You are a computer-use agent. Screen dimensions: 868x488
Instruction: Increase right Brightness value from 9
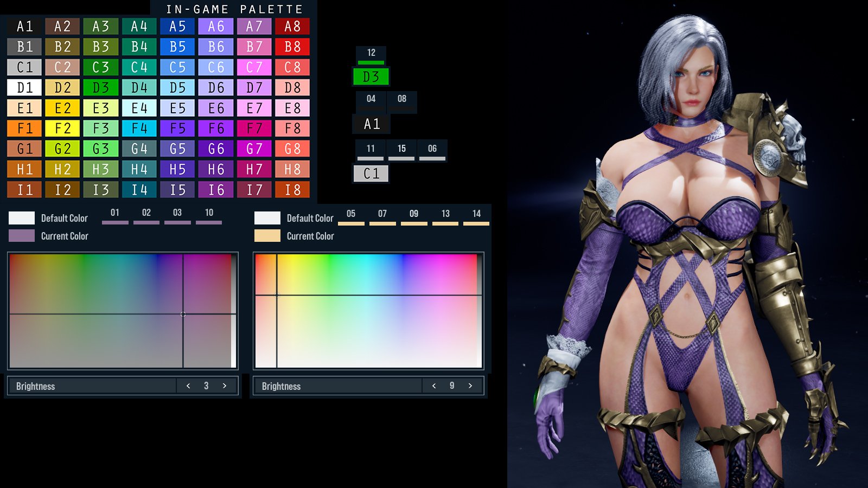click(470, 386)
